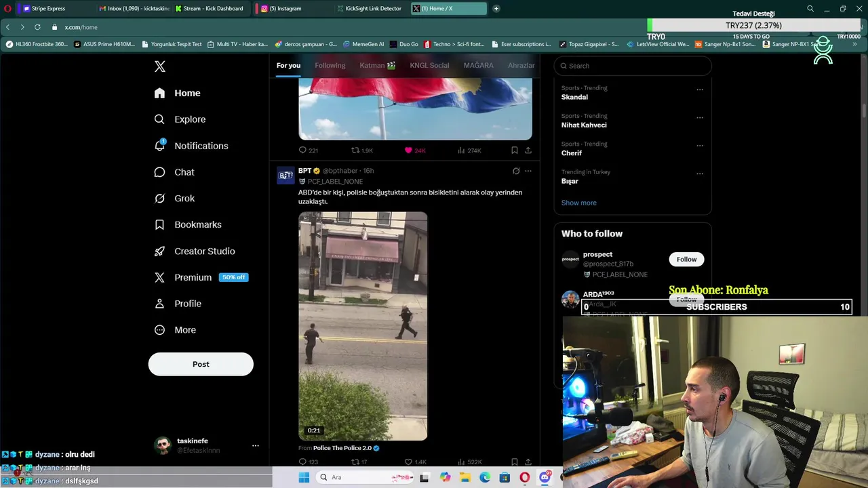This screenshot has height=488, width=868.
Task: Click the x.com/home address bar
Action: [81, 27]
